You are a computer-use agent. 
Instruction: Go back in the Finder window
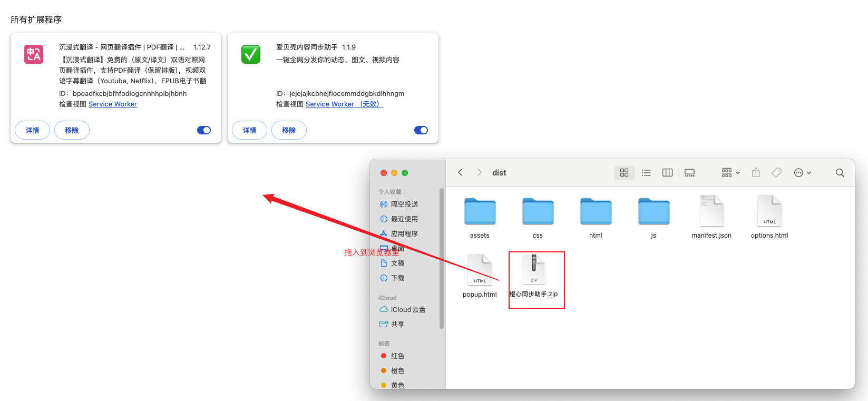(x=460, y=172)
